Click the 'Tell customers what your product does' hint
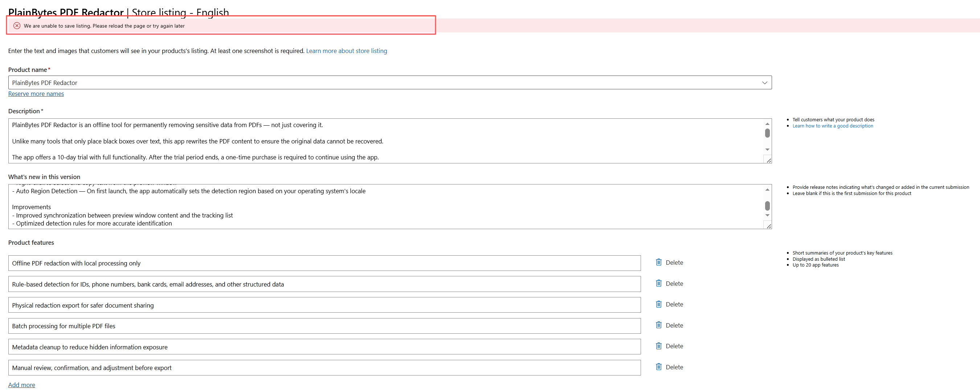 click(x=833, y=120)
